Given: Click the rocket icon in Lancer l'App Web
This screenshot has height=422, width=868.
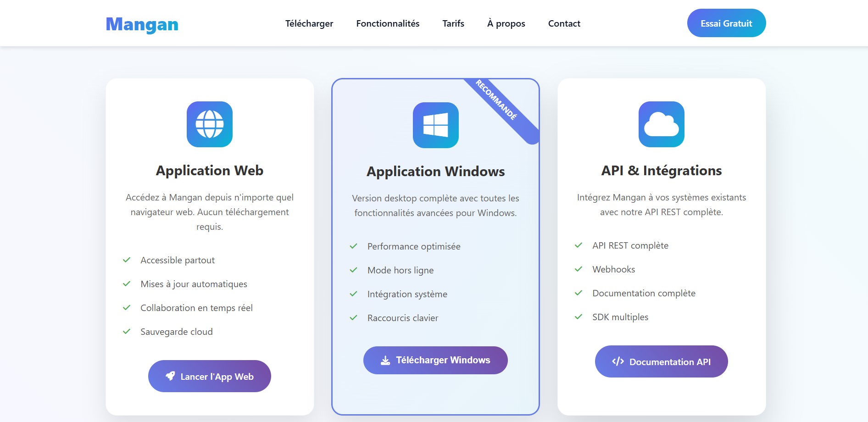Looking at the screenshot, I should point(170,376).
